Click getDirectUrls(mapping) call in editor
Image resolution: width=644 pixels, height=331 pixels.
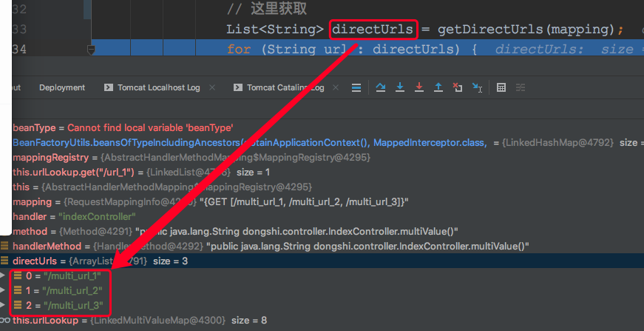pos(526,29)
